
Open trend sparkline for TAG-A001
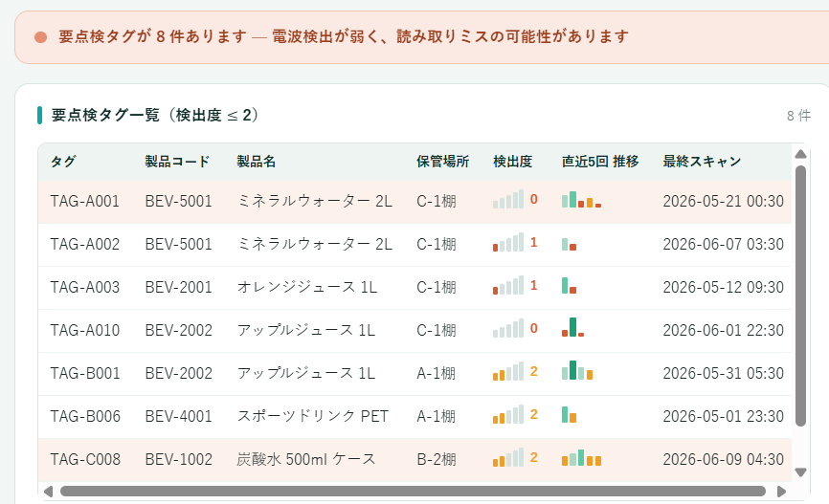click(582, 199)
